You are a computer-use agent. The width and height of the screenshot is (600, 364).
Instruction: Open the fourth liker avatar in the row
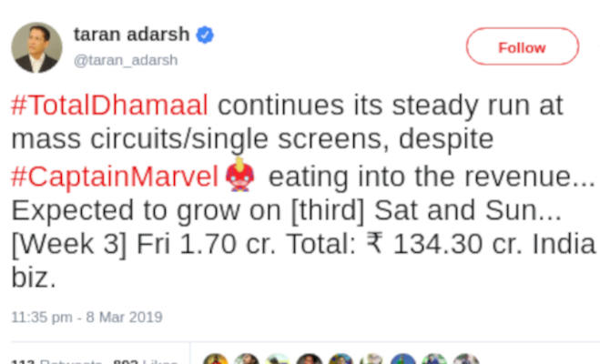(x=310, y=360)
